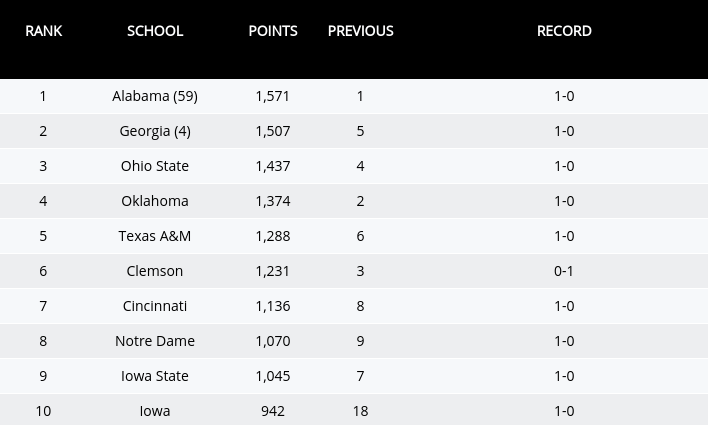
Task: Select Iowa State in the table
Action: [x=155, y=376]
